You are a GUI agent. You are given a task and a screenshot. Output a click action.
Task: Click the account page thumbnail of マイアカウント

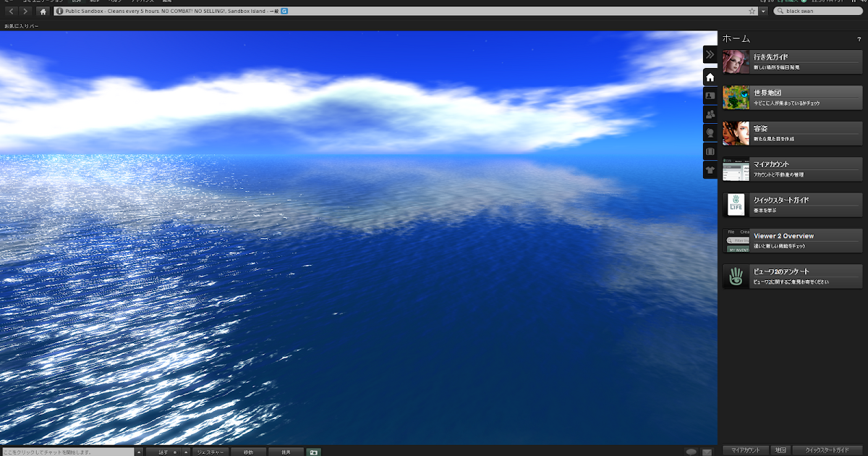[x=736, y=169]
